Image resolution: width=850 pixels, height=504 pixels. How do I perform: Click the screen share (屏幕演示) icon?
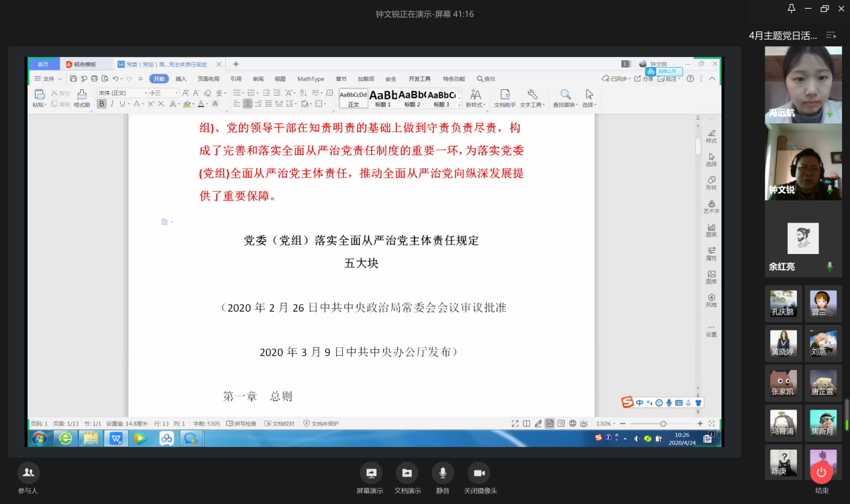click(x=370, y=473)
